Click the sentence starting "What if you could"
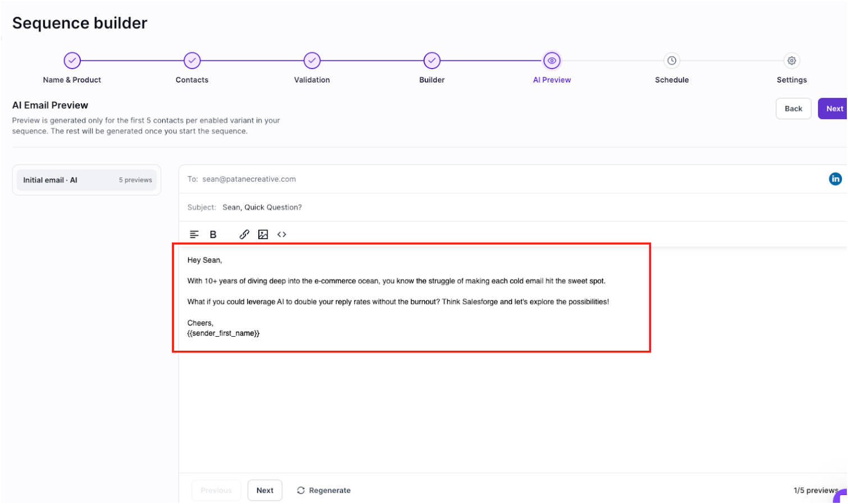Viewport: 848px width, 504px height. pyautogui.click(x=398, y=301)
